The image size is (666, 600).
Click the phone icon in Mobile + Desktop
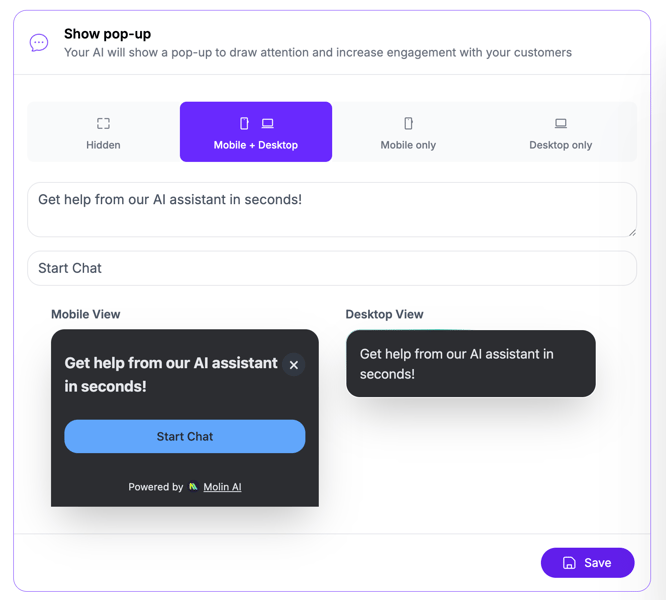tap(244, 123)
